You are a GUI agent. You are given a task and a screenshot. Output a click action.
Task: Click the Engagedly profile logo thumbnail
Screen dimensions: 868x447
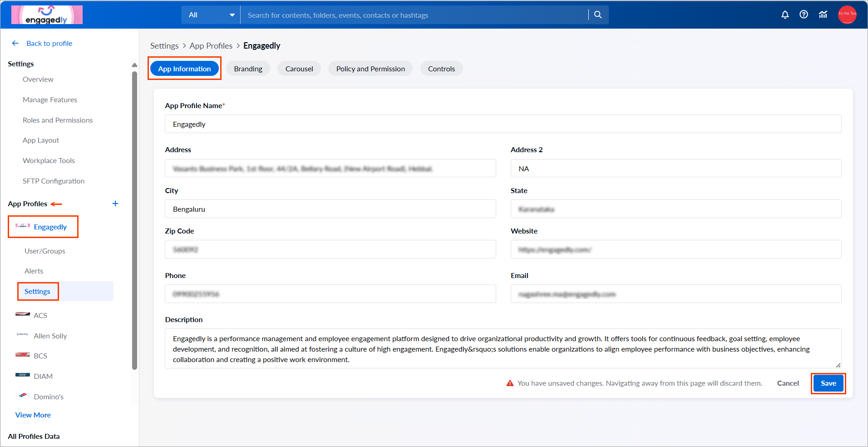tap(23, 225)
